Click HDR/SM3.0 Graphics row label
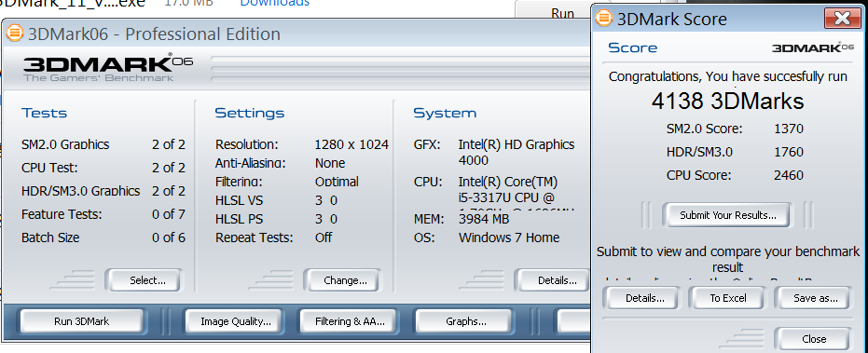868x353 pixels. 80,191
